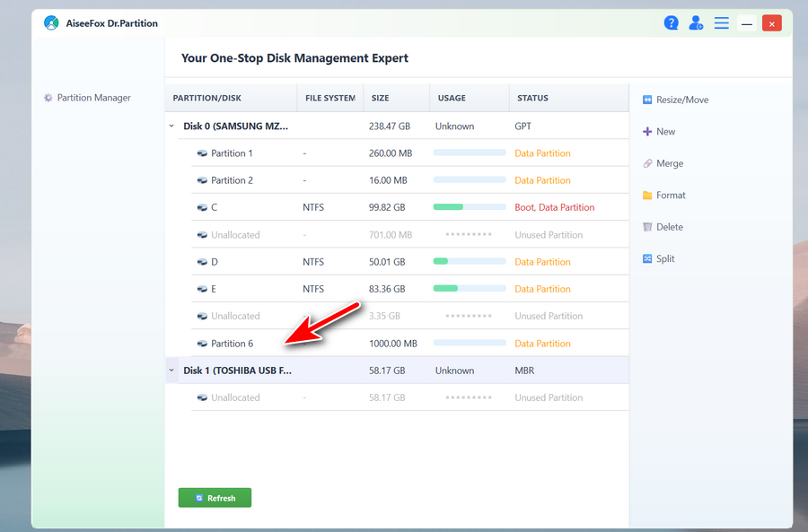Click the Resize/Move icon

[647, 100]
